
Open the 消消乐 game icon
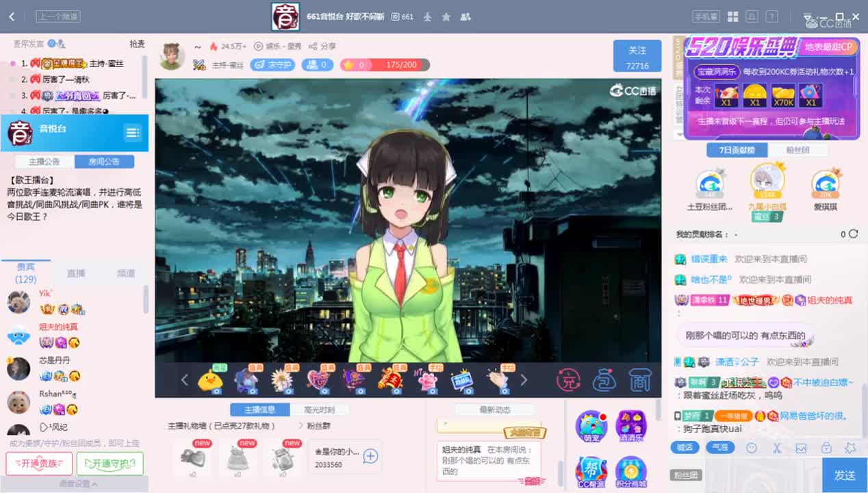pos(631,427)
